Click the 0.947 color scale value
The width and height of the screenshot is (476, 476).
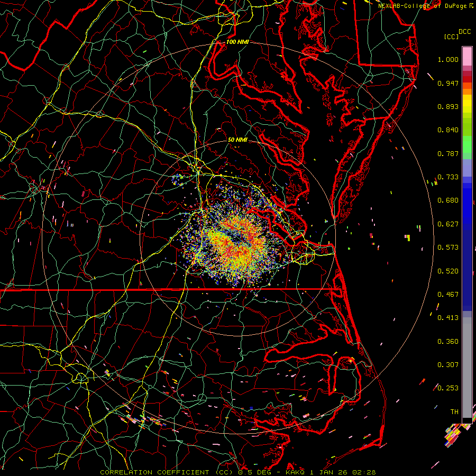pyautogui.click(x=448, y=83)
